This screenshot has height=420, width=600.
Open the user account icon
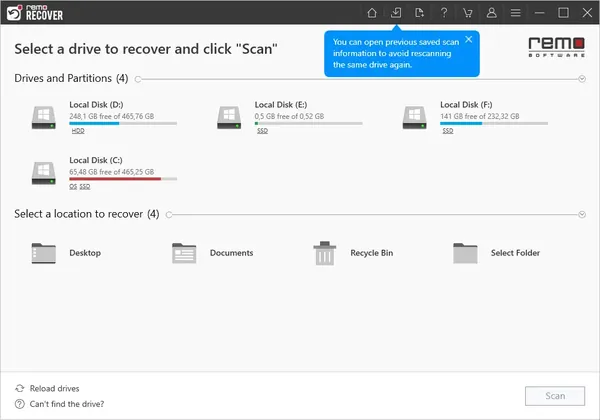coord(492,13)
